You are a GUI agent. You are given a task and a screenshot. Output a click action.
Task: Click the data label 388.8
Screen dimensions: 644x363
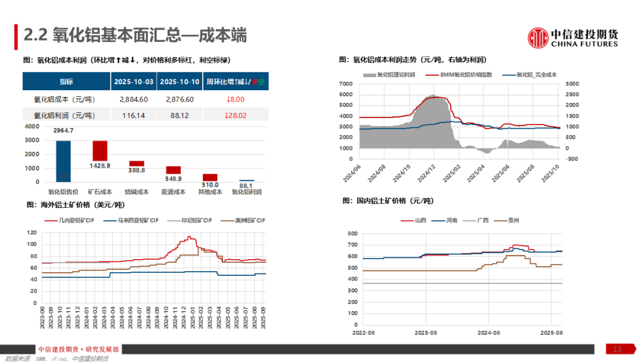pyautogui.click(x=137, y=170)
